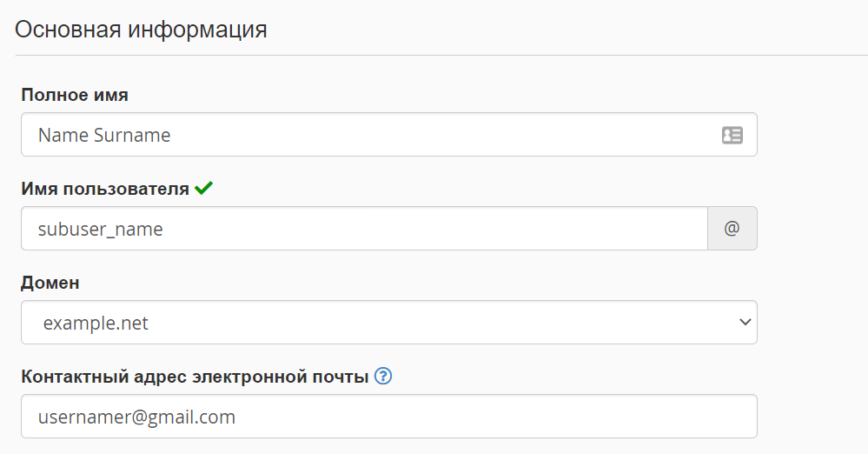The width and height of the screenshot is (868, 454).
Task: Click the "Домен" field label
Action: (x=50, y=283)
